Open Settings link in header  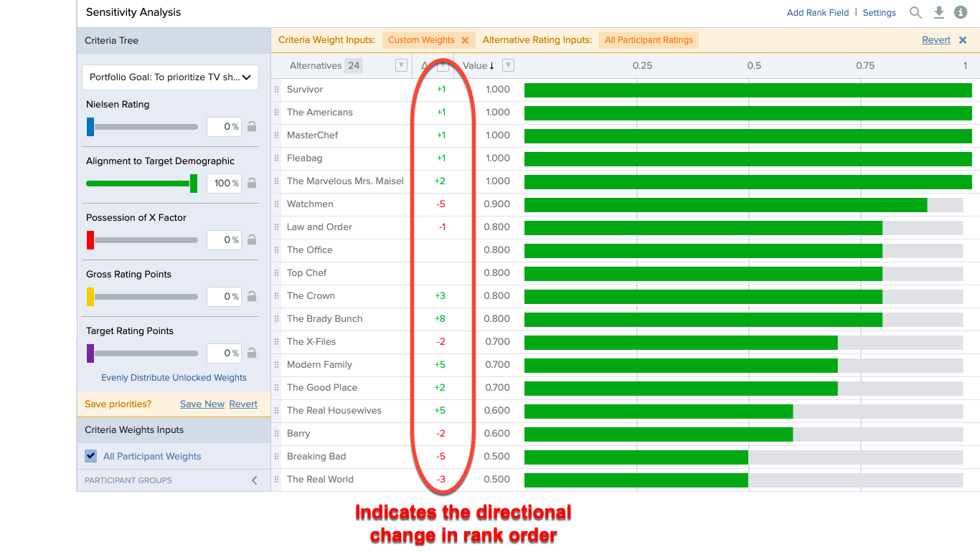coord(879,13)
